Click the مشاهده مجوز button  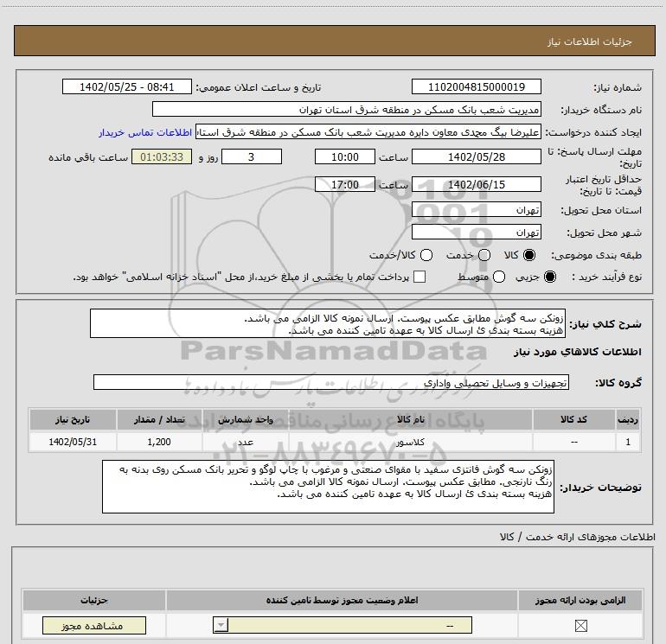pyautogui.click(x=94, y=626)
